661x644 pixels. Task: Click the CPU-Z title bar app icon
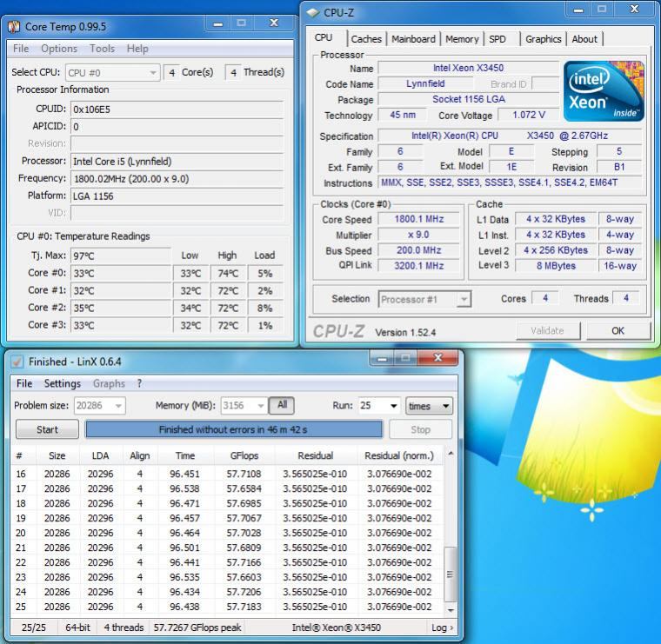tap(312, 13)
